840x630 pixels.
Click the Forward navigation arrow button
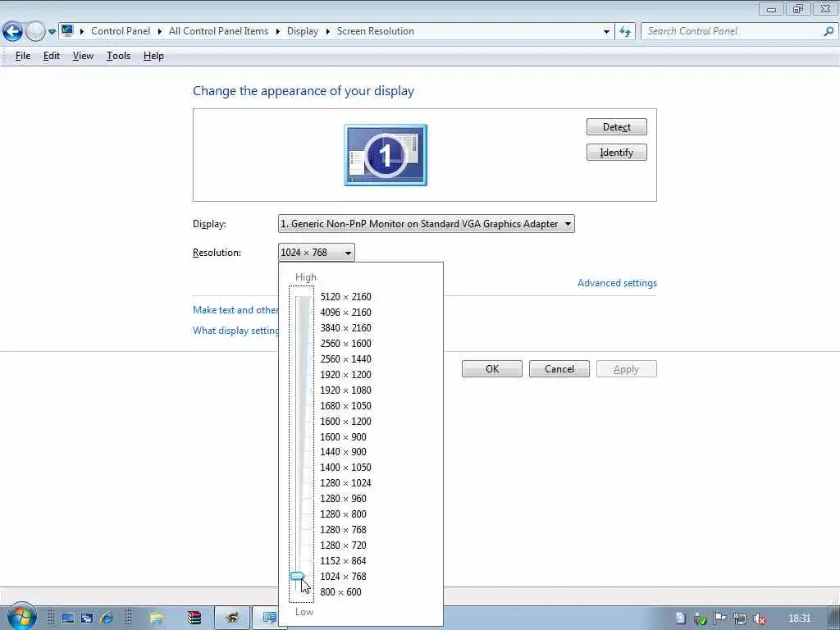(35, 32)
